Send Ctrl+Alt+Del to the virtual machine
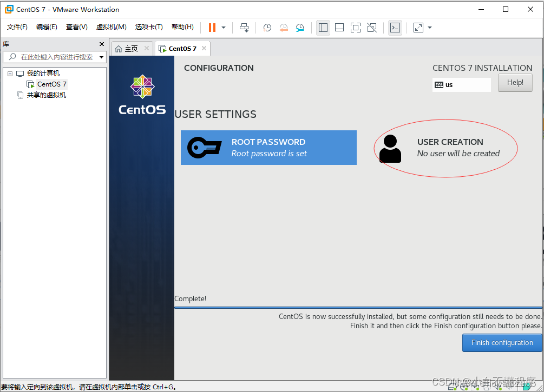Screen dimensions: 544x392 coord(244,28)
